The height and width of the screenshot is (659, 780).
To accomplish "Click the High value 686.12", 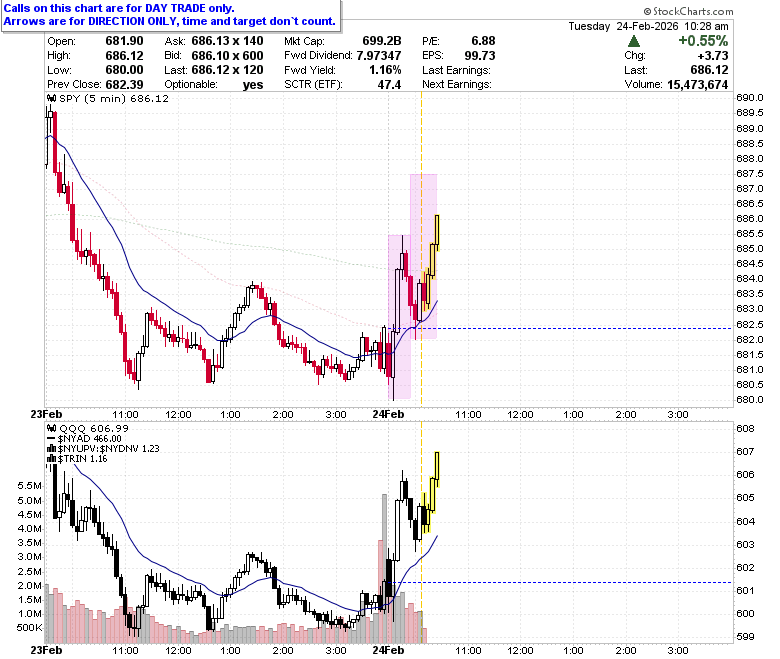I will [124, 55].
